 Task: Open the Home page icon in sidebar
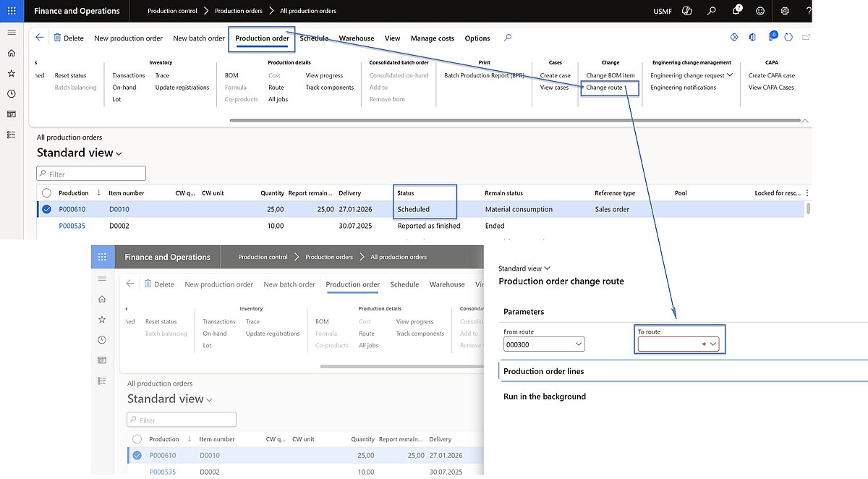(12, 53)
